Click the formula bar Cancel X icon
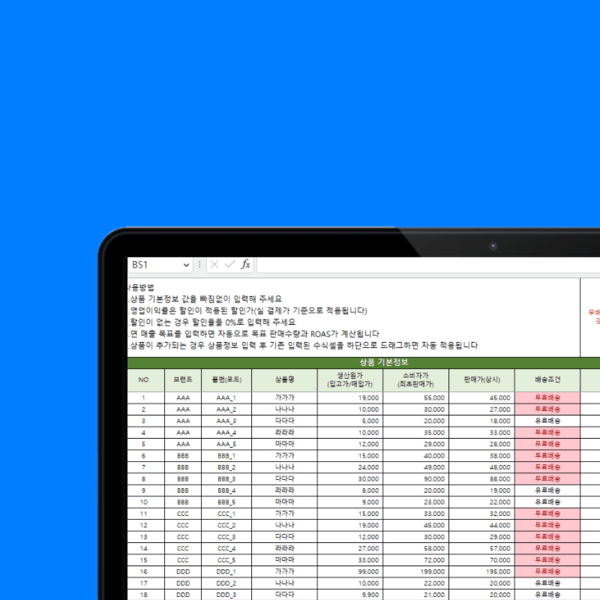600x600 pixels. 215,264
